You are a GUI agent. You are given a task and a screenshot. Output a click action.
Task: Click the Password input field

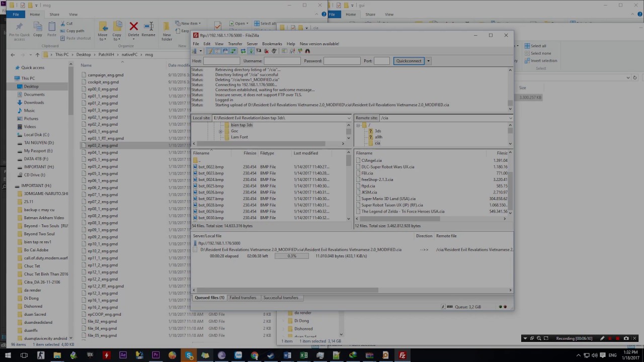tap(342, 61)
